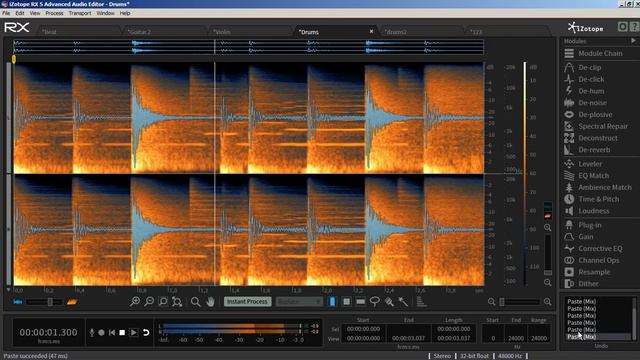This screenshot has width=640, height=360.
Task: Select the brush selection tool
Action: (389, 302)
